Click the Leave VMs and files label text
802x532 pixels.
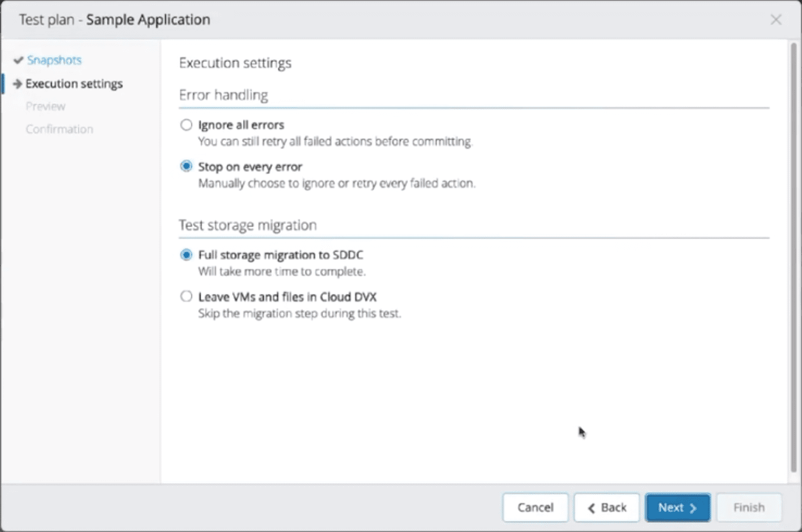[287, 297]
